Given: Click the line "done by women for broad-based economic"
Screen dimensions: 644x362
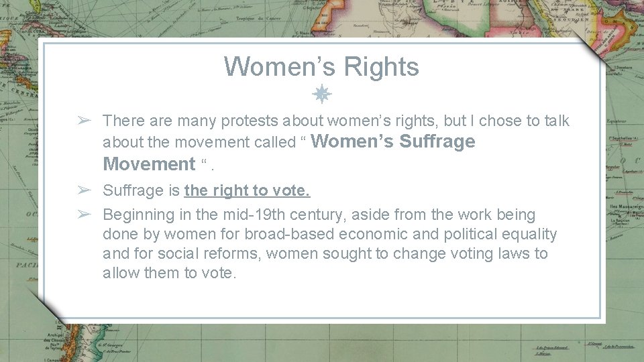Looking at the screenshot, I should (x=329, y=234).
